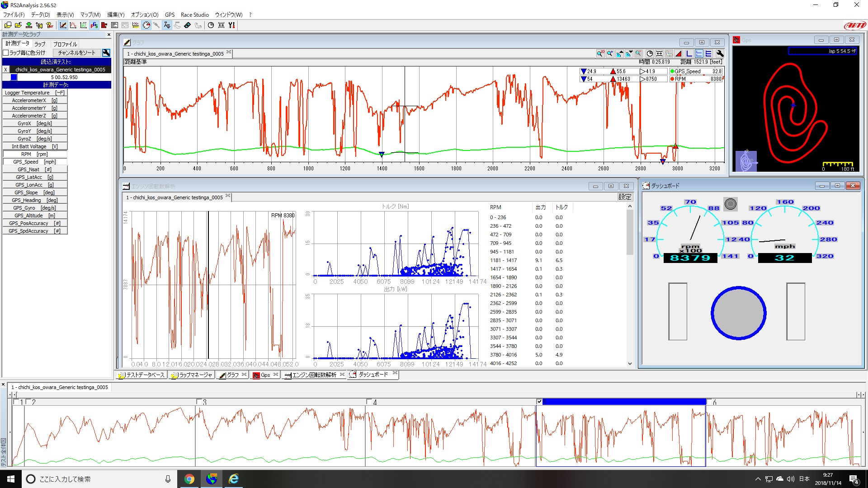Click the GPS view toolbar icon
868x488 pixels.
tap(94, 25)
